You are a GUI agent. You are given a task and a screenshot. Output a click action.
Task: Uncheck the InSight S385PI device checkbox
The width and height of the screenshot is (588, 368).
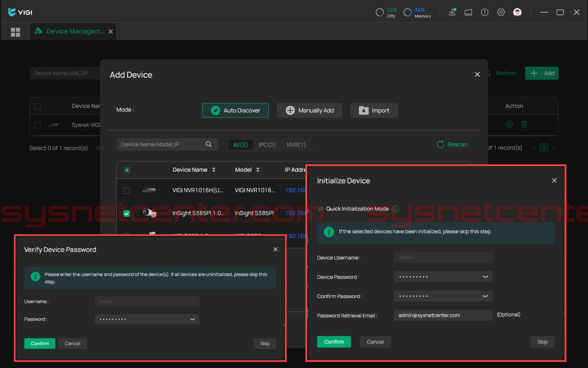127,213
